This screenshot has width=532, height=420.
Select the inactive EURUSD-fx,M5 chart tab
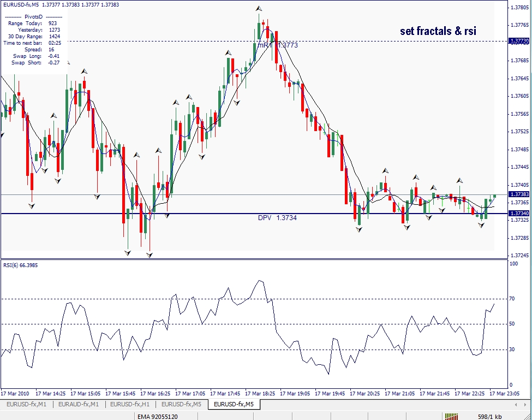(181, 404)
